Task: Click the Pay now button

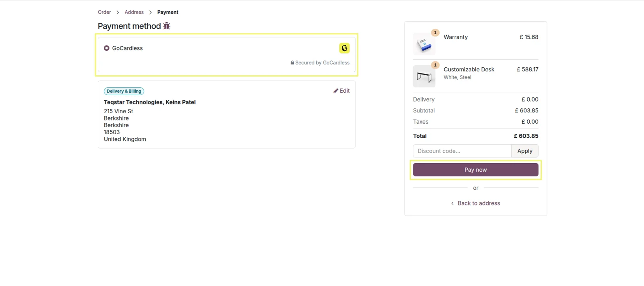Action: click(x=475, y=170)
